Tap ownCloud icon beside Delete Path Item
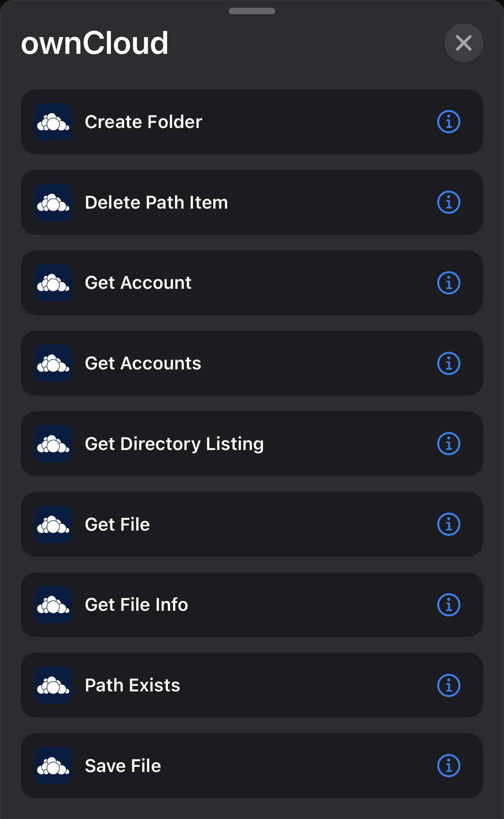 [x=53, y=203]
